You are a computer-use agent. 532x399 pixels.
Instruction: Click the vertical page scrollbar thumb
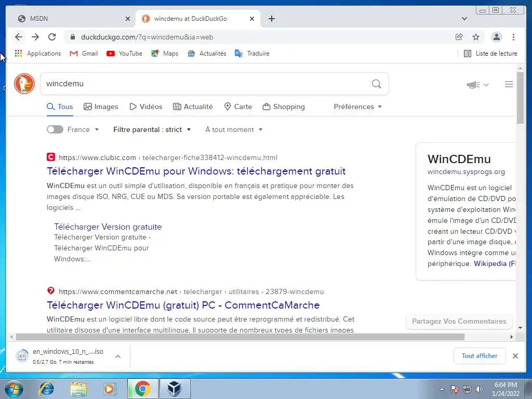(520, 98)
